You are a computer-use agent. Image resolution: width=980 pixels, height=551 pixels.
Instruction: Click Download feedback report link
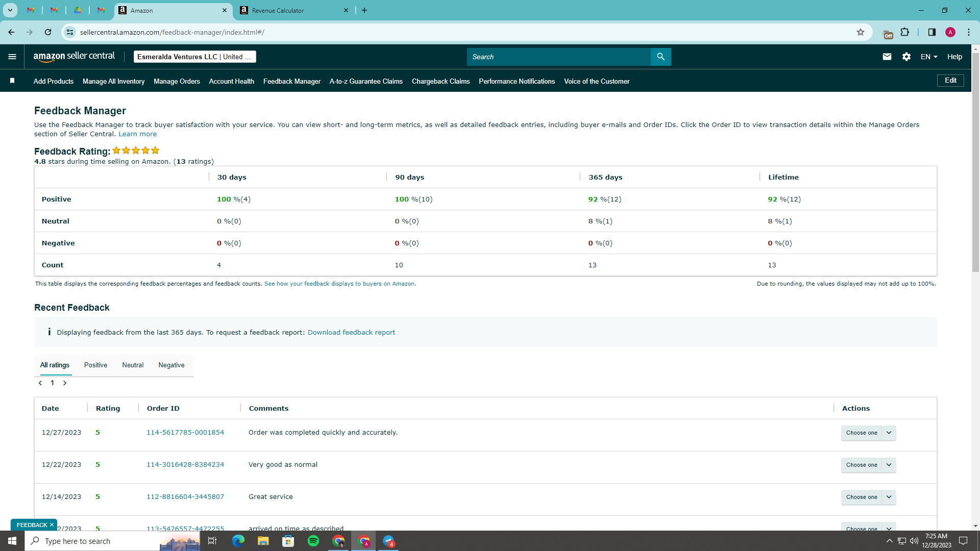coord(351,332)
